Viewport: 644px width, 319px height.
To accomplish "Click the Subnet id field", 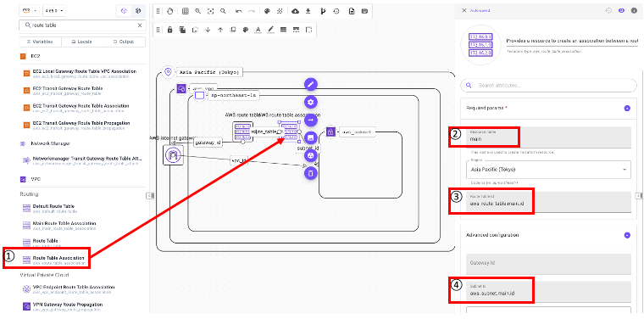I will pos(548,292).
